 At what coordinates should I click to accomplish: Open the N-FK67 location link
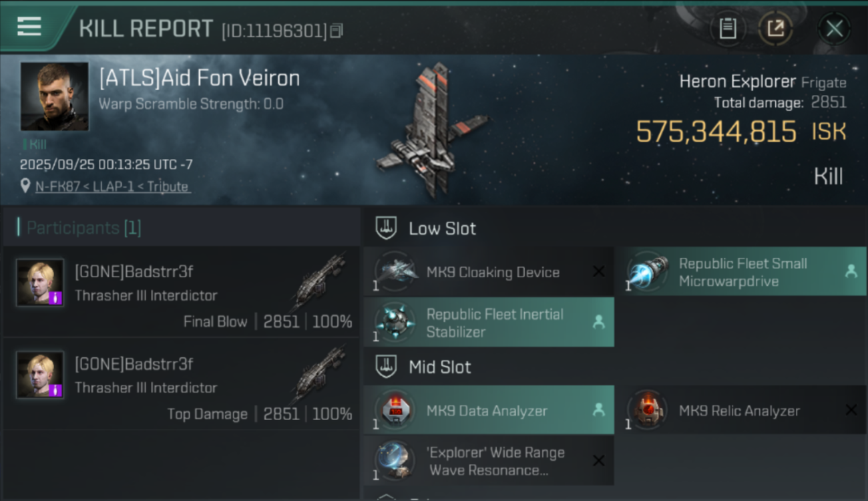click(112, 187)
